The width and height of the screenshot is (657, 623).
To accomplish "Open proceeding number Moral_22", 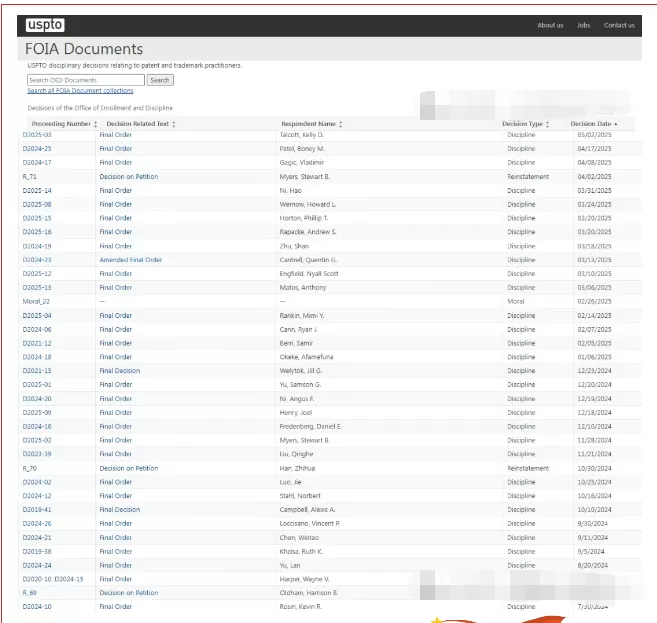I will coord(36,301).
